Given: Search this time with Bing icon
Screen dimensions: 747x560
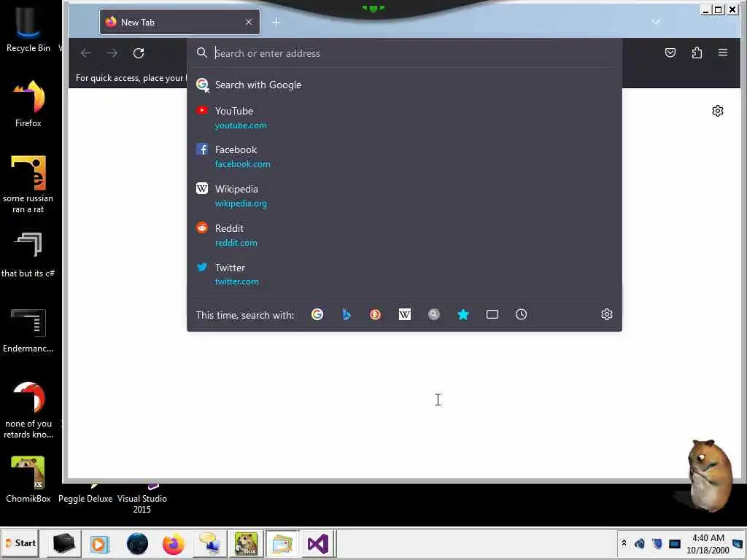Looking at the screenshot, I should pos(347,314).
